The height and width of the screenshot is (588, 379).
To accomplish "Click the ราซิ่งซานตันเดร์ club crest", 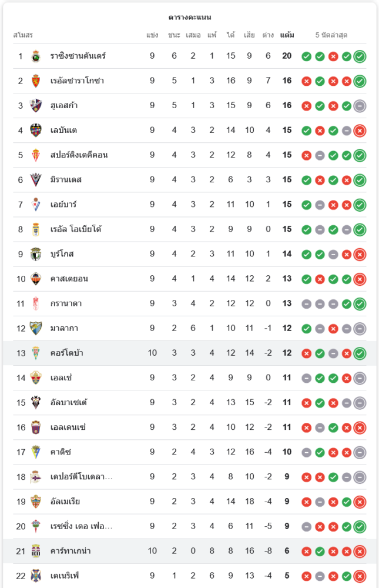I will (36, 56).
